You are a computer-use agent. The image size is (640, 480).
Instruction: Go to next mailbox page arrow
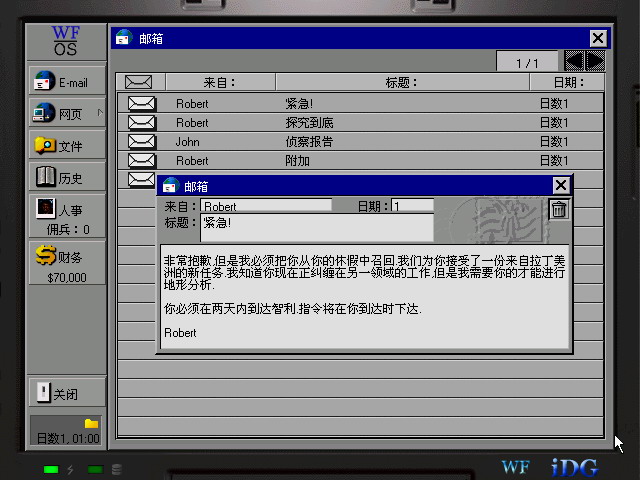click(x=596, y=62)
